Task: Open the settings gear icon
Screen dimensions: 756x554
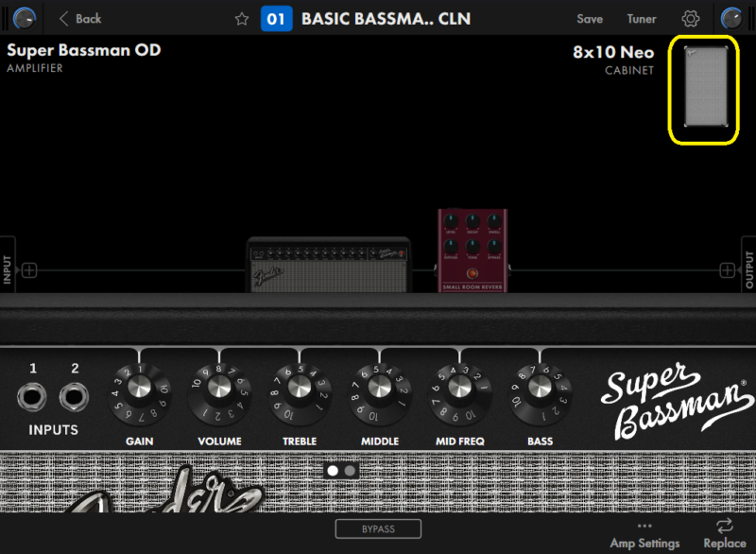Action: [x=691, y=19]
